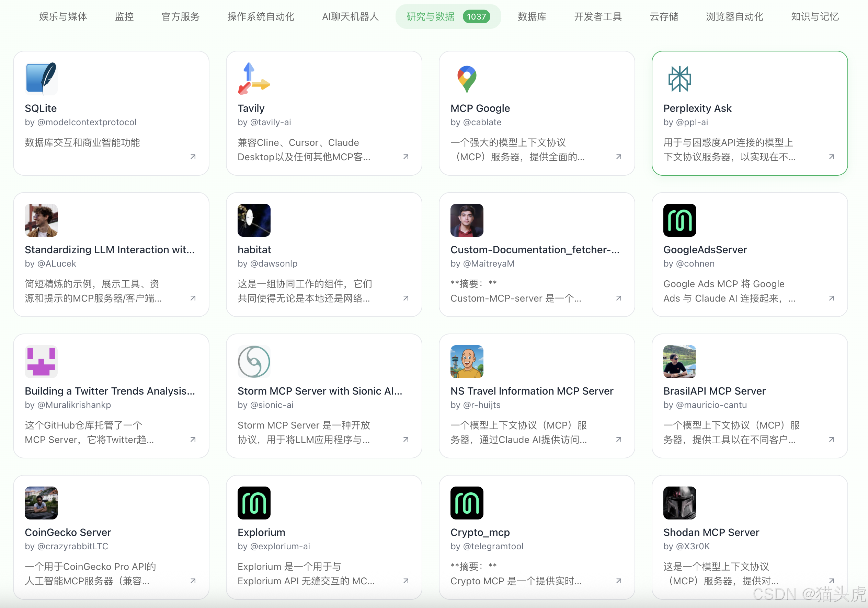This screenshot has width=868, height=608.
Task: Click the Twitter Trends Analysis pixel icon
Action: [x=41, y=362]
